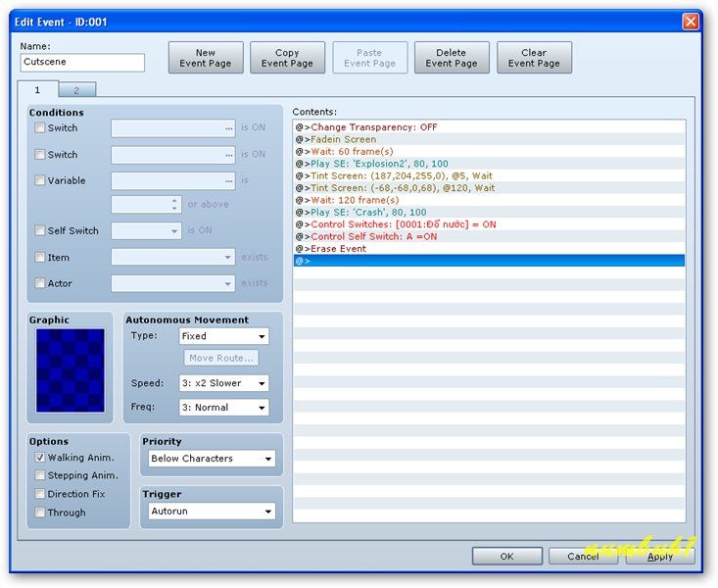Click the New Event Page button
This screenshot has width=718, height=588.
tap(206, 58)
